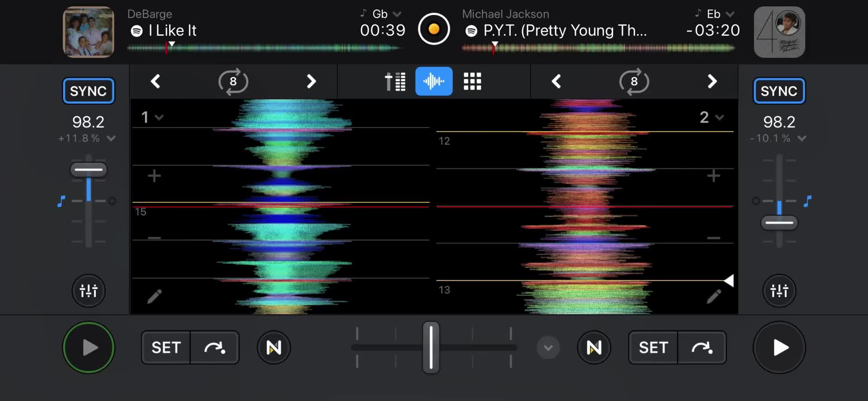Reset right deck tempo at center dot

[x=756, y=201]
